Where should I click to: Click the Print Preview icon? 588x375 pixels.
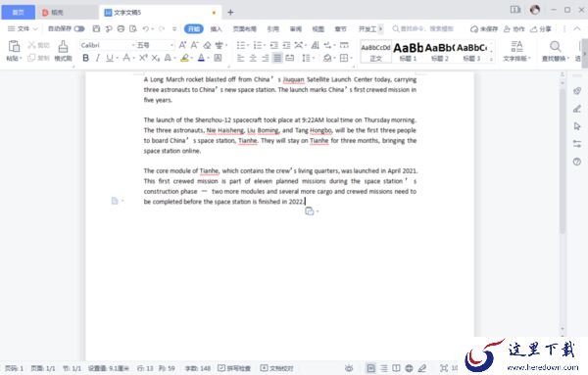133,28
